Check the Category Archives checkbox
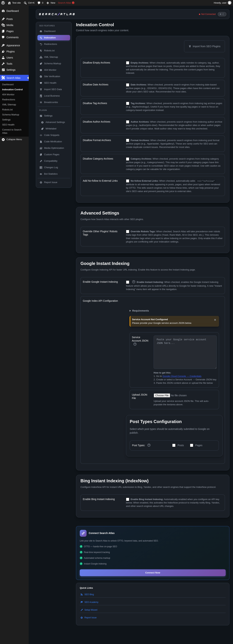This screenshot has height=644, width=233. click(x=128, y=159)
